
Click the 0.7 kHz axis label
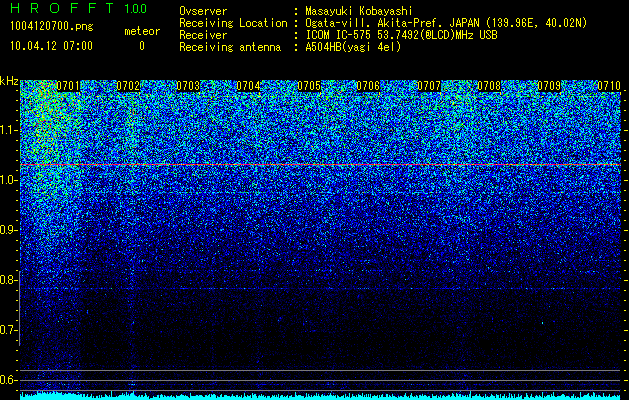(8, 330)
